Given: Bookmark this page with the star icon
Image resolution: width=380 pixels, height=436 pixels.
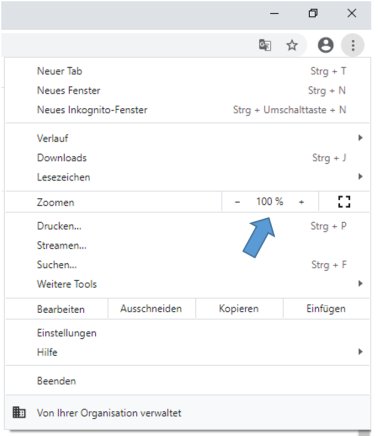Looking at the screenshot, I should pos(292,45).
